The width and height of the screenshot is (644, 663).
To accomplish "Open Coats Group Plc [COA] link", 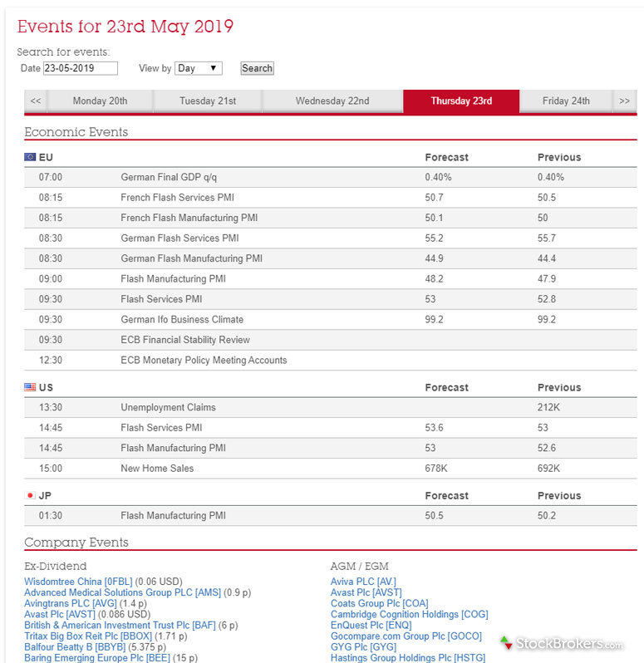I will 379,603.
